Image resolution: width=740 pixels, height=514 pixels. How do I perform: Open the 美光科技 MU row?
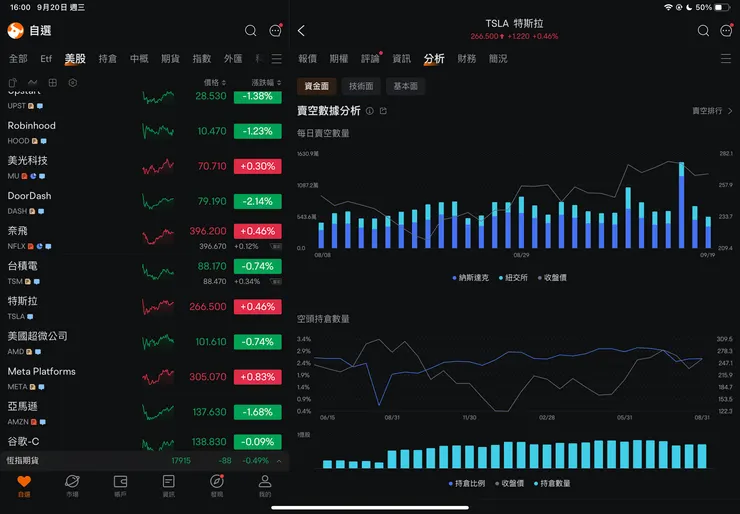(144, 168)
